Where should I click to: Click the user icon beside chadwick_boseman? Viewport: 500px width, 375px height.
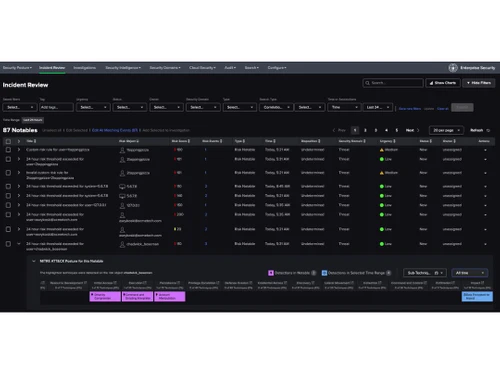click(122, 244)
